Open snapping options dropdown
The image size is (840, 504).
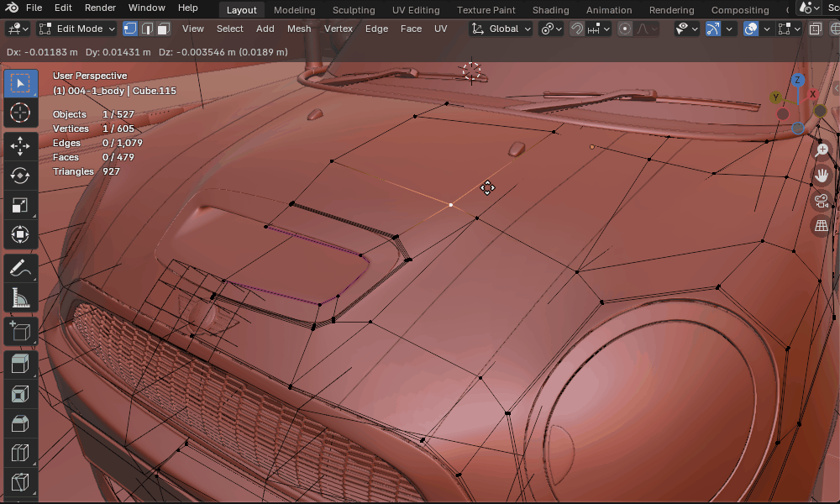599,29
